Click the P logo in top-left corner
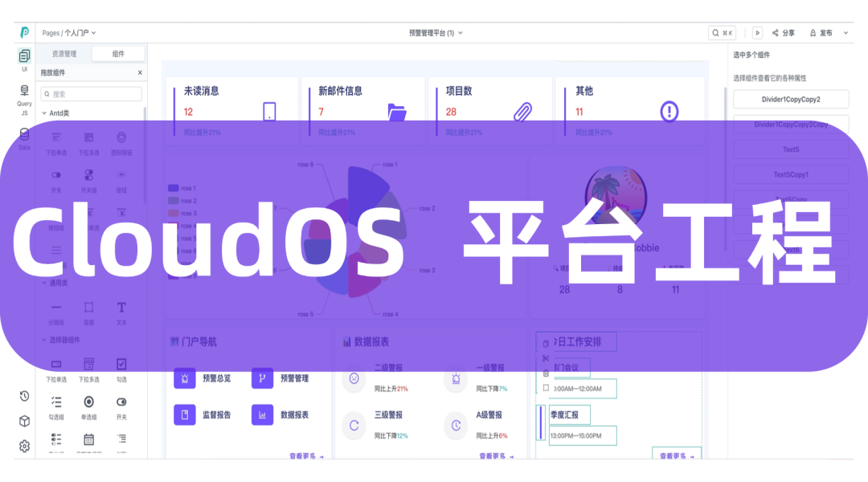The width and height of the screenshot is (868, 482). pyautogui.click(x=24, y=33)
